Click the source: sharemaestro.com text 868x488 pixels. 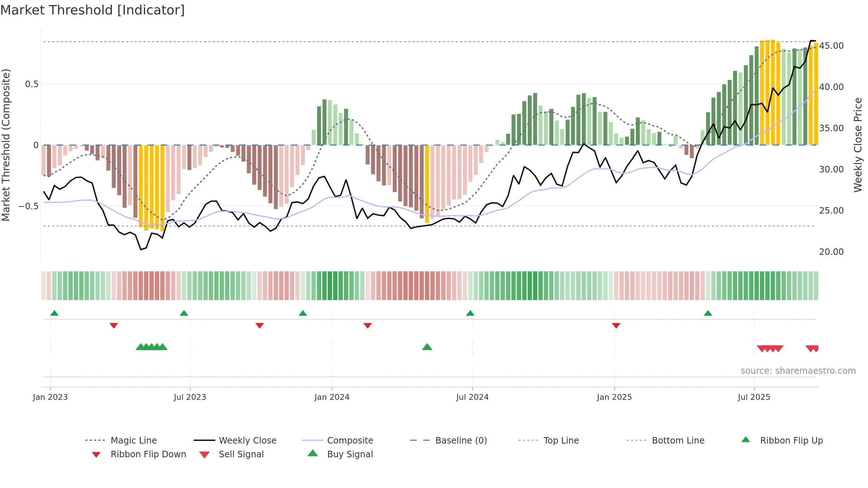[x=798, y=371]
